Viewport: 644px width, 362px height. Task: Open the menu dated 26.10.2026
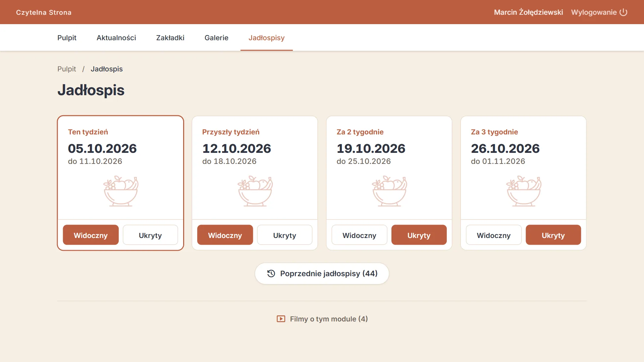click(x=505, y=148)
